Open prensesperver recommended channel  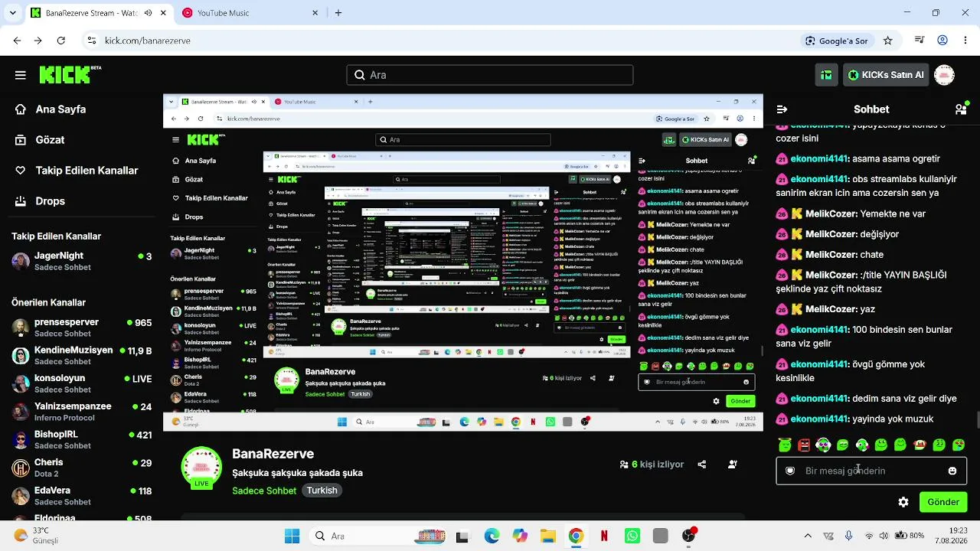pyautogui.click(x=81, y=328)
